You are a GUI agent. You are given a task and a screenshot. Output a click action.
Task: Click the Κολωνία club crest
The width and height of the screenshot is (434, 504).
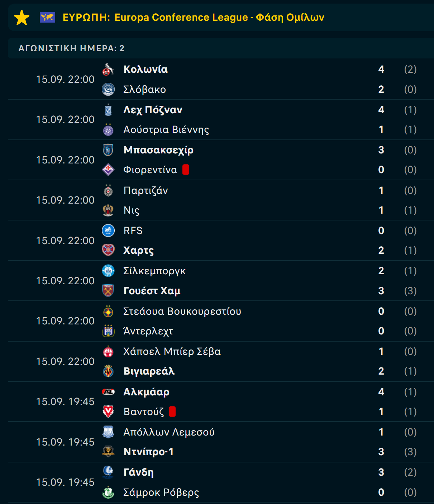tap(108, 69)
